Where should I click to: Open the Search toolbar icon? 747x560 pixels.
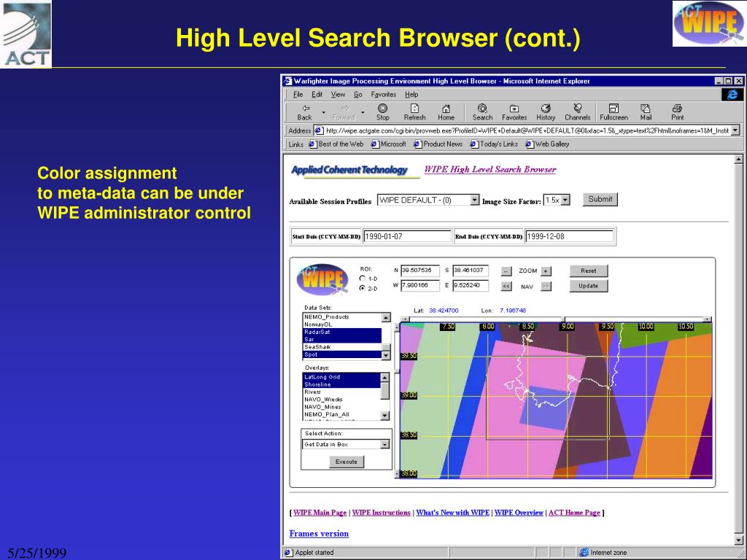tap(482, 112)
